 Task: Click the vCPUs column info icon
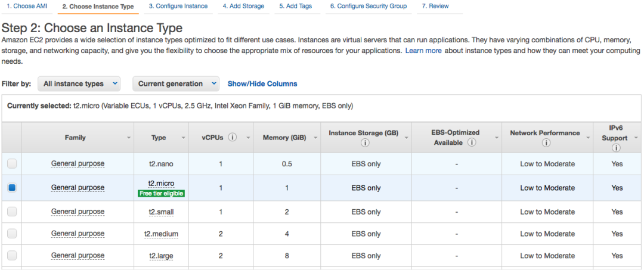[x=233, y=138]
